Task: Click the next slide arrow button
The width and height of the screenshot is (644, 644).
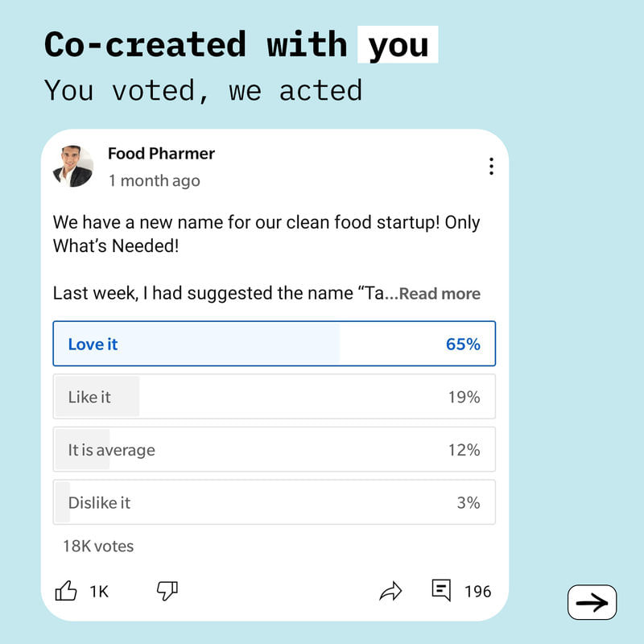Action: coord(592,602)
